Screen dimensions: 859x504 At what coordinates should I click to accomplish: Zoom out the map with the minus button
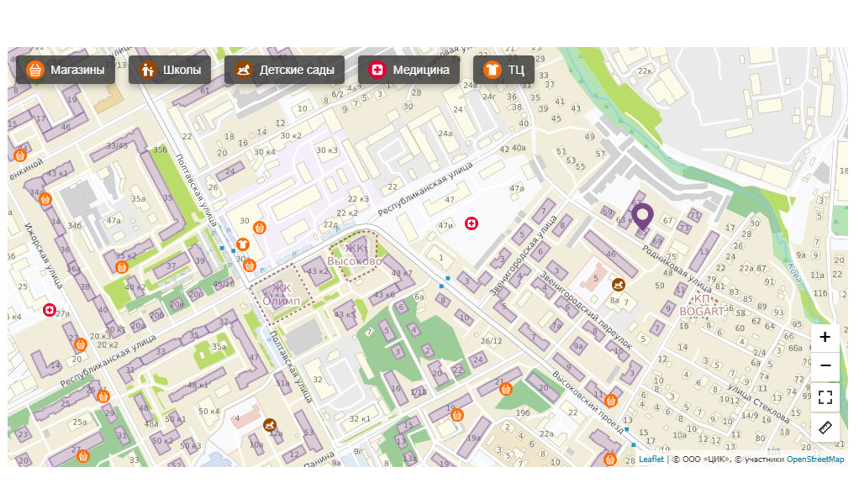(x=825, y=365)
